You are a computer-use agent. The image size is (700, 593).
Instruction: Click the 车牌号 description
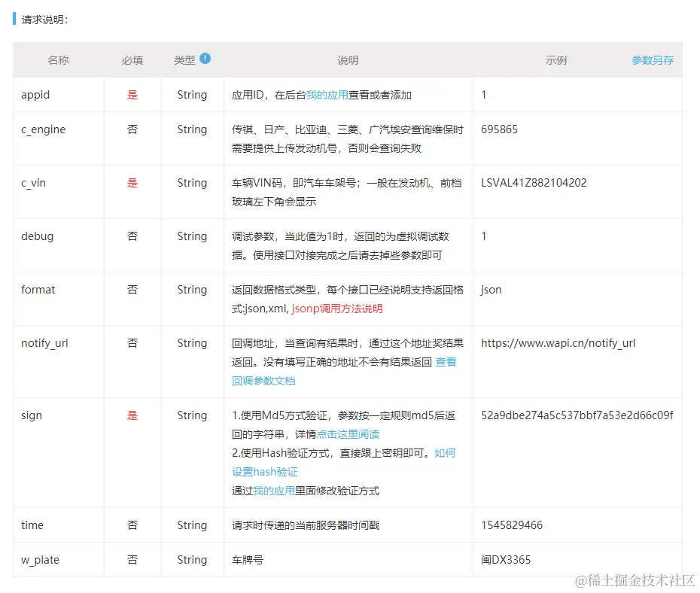(x=248, y=560)
